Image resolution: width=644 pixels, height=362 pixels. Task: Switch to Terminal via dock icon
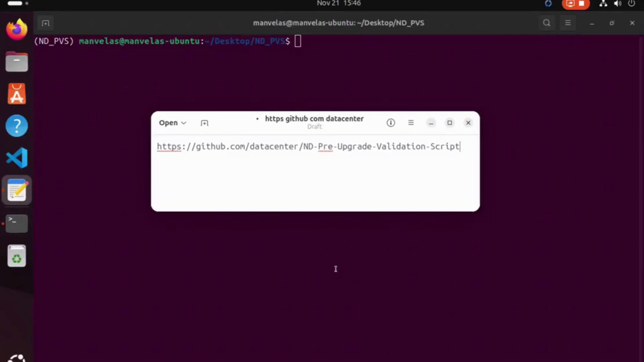(x=16, y=223)
